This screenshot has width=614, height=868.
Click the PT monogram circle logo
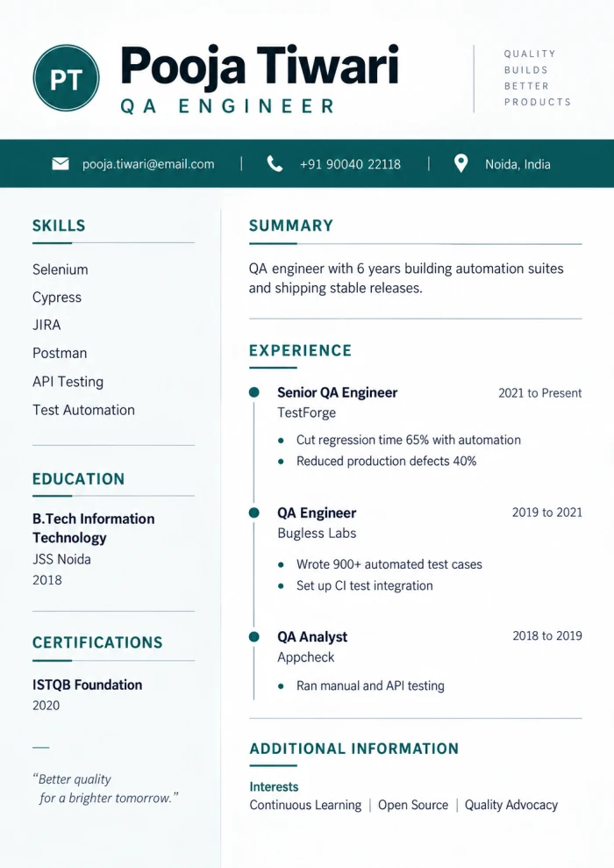[x=67, y=78]
